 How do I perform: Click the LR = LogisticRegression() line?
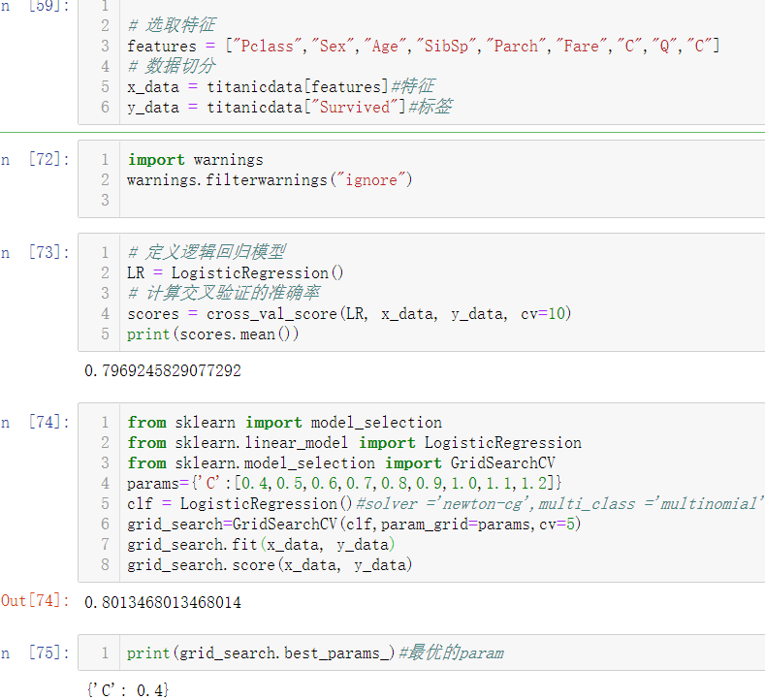click(x=236, y=273)
